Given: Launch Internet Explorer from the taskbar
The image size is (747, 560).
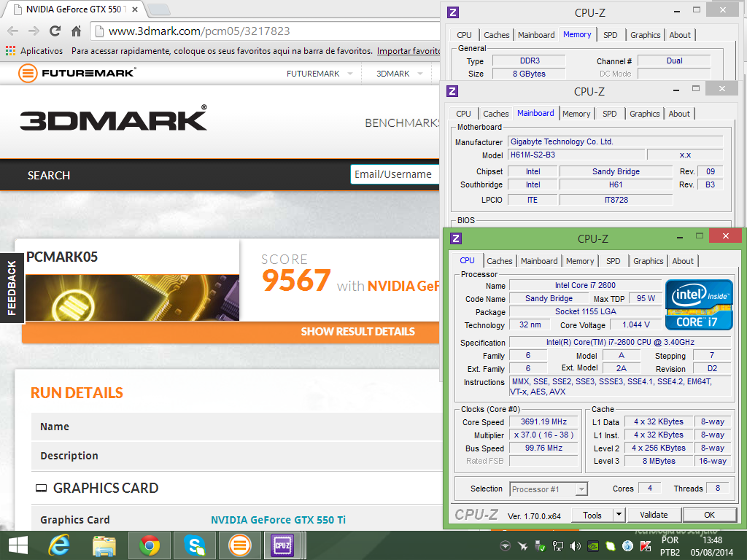Looking at the screenshot, I should (x=59, y=545).
